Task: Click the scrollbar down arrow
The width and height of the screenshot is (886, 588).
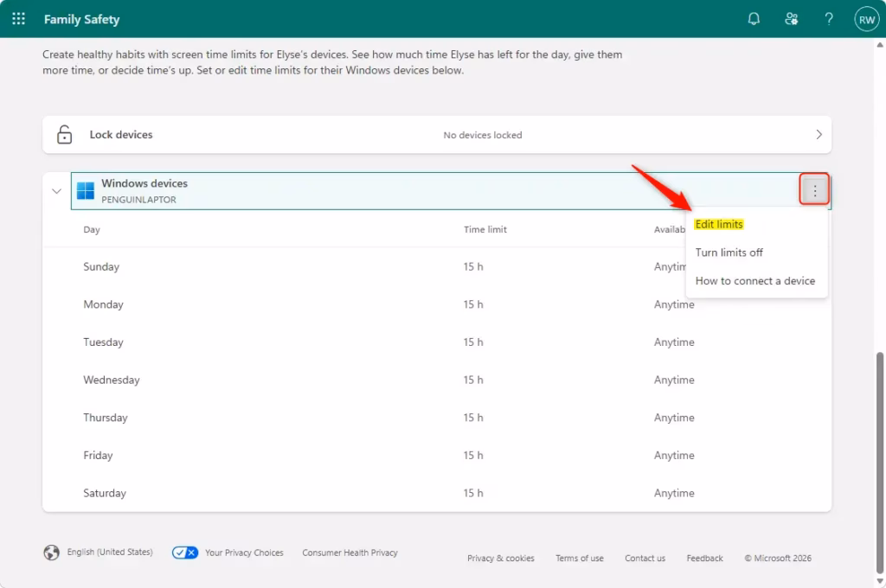Action: pyautogui.click(x=880, y=581)
